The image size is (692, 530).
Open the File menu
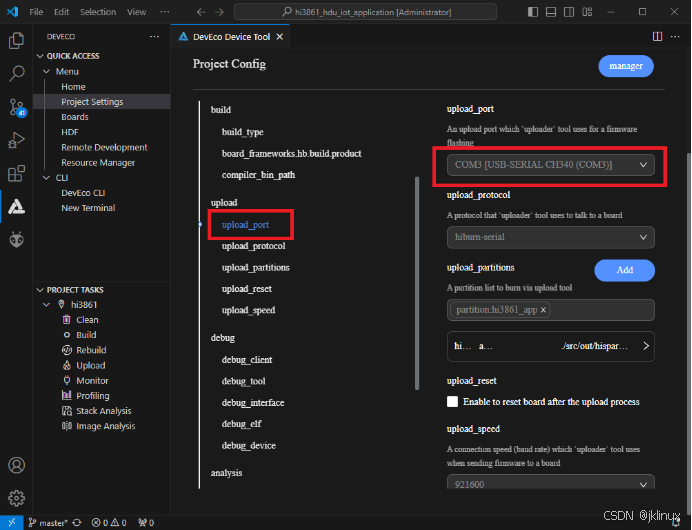tap(36, 12)
